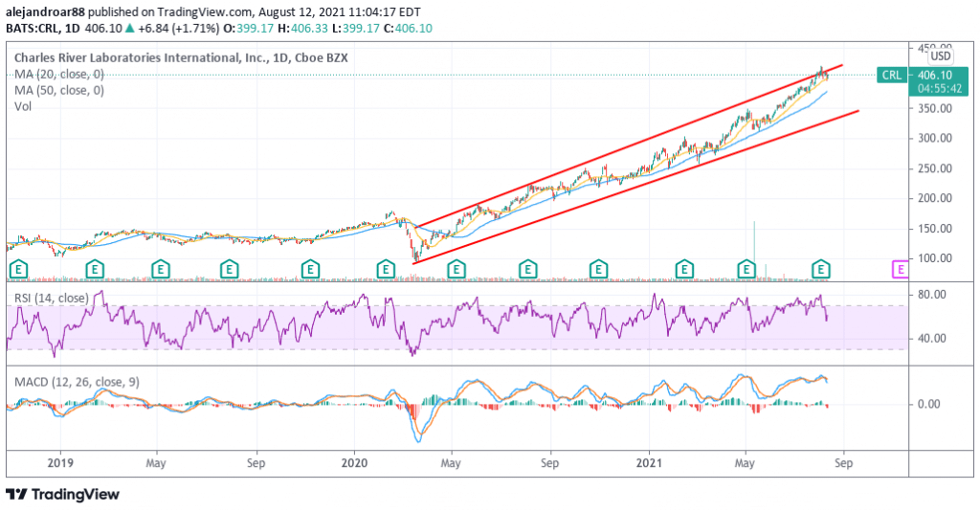This screenshot has width=980, height=512.
Task: Click the RSI 80.00 scale label
Action: click(x=931, y=295)
